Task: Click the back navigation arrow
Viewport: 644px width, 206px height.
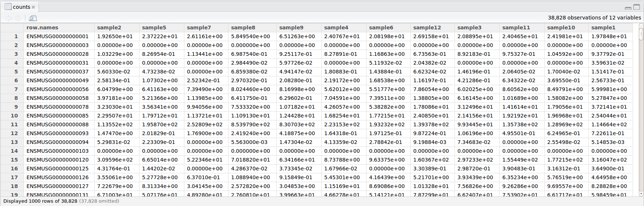Action: 8,18
